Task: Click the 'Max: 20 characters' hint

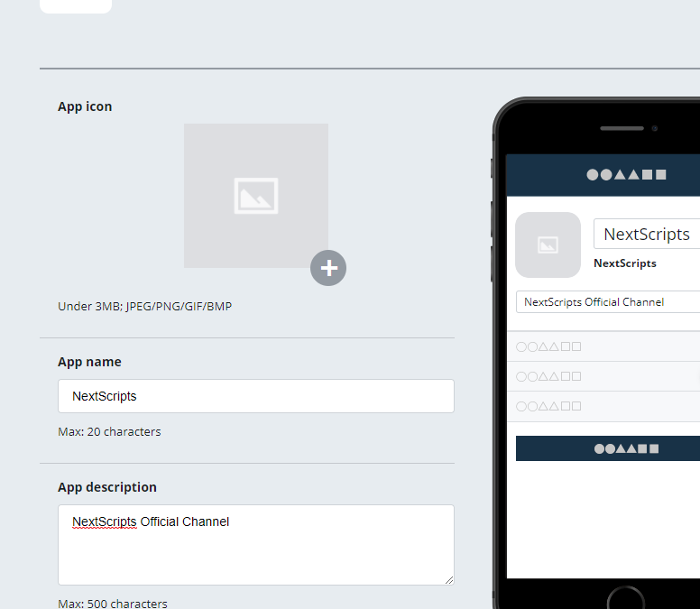Action: (x=109, y=432)
